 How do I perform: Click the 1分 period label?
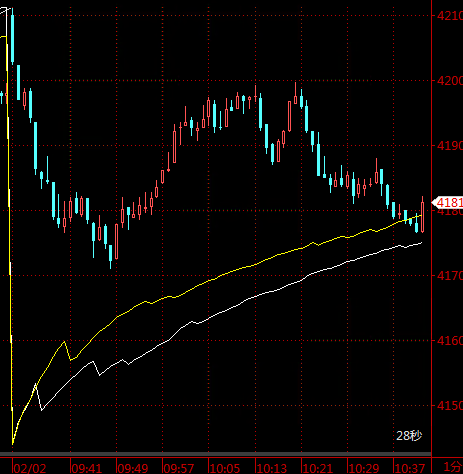pyautogui.click(x=453, y=467)
